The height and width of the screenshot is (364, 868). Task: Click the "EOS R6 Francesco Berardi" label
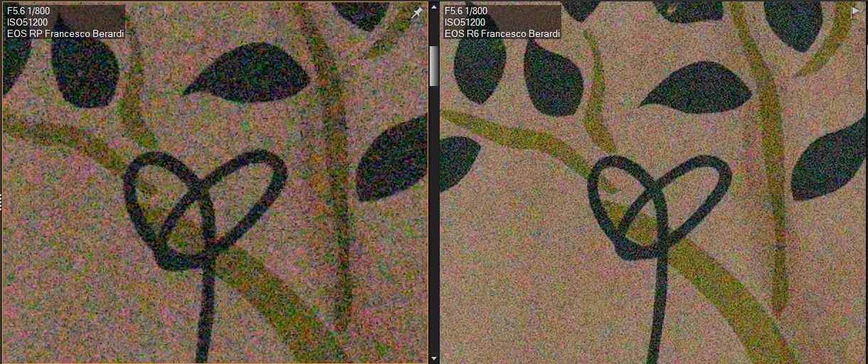(x=502, y=33)
